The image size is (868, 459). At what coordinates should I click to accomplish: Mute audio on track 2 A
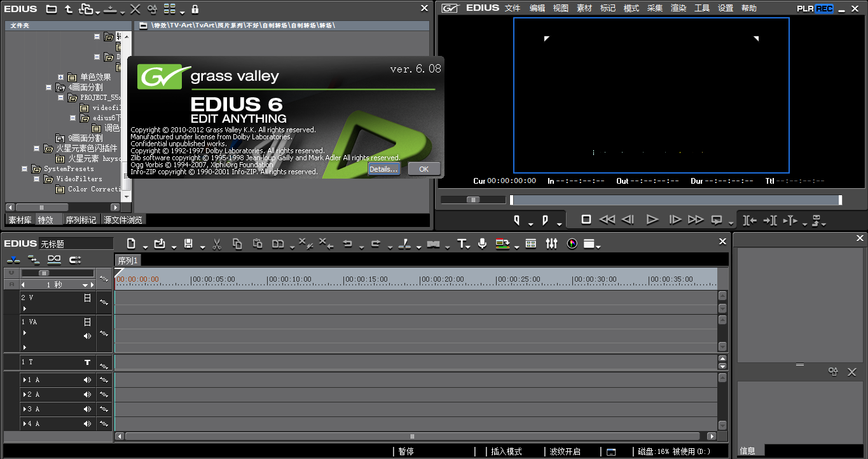[88, 394]
